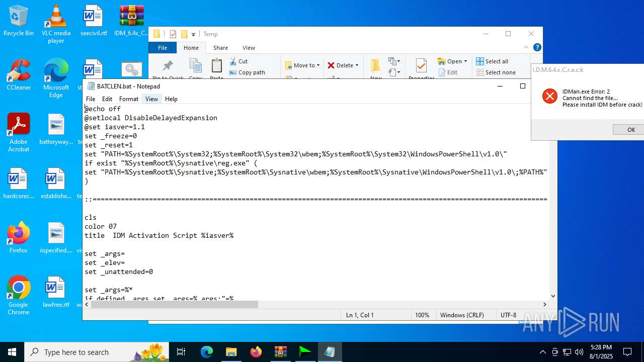Launch Google Chrome from desktop

tap(19, 296)
